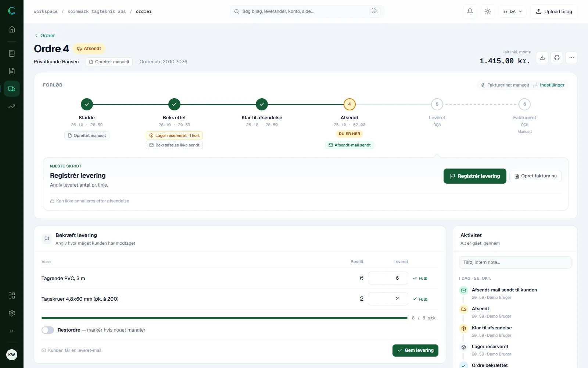Click delivered quantity for Tagskruer
Viewport: 588px width, 368px height.
(x=388, y=299)
